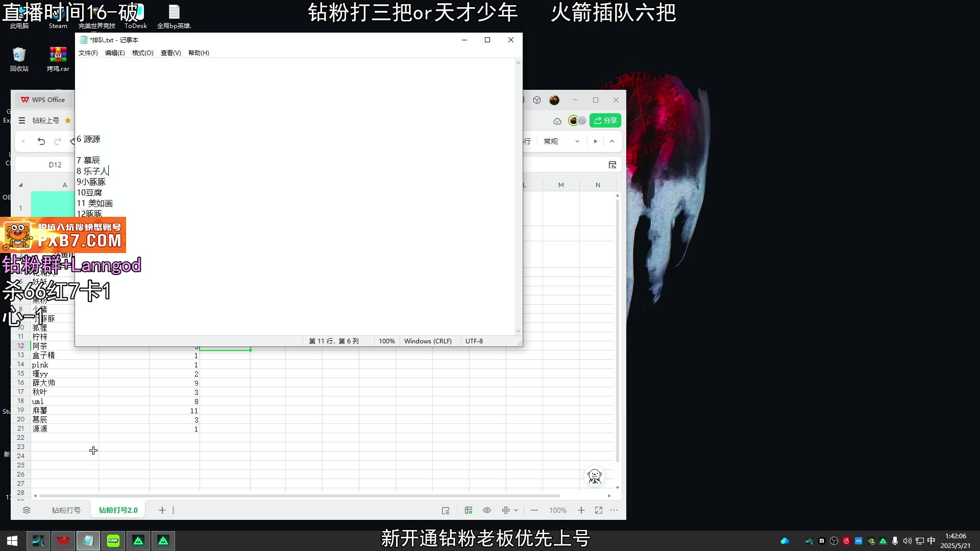Toggle the favorite star next to 钻粉上号

67,120
